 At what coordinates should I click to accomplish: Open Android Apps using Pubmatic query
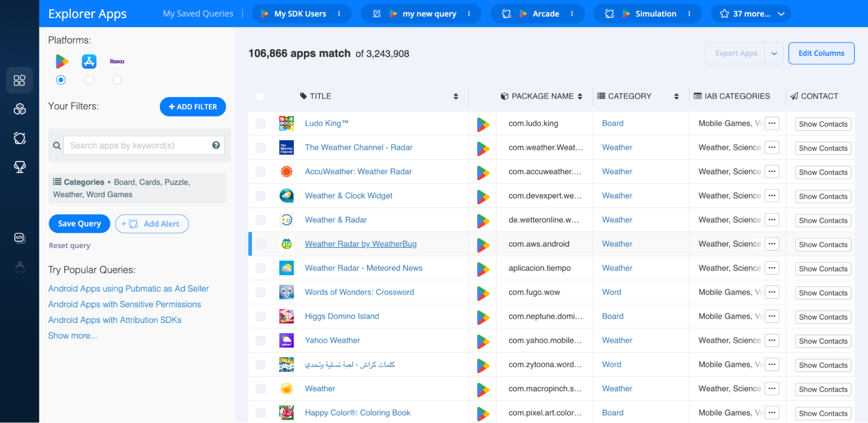click(129, 289)
